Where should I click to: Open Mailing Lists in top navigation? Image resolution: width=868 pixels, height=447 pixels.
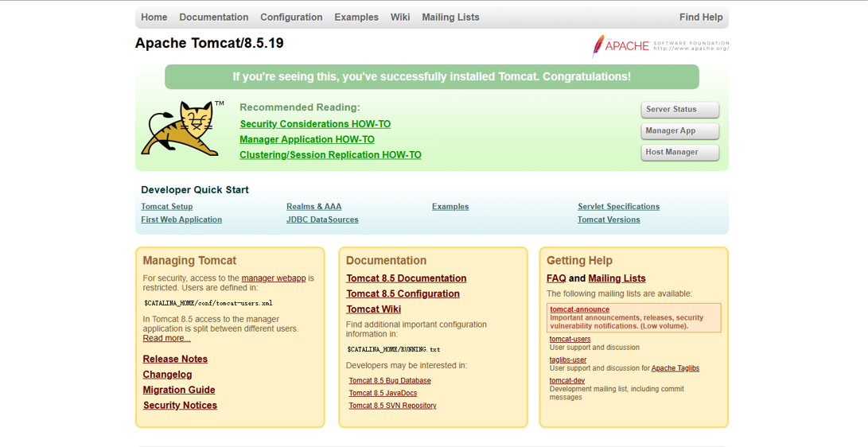450,17
